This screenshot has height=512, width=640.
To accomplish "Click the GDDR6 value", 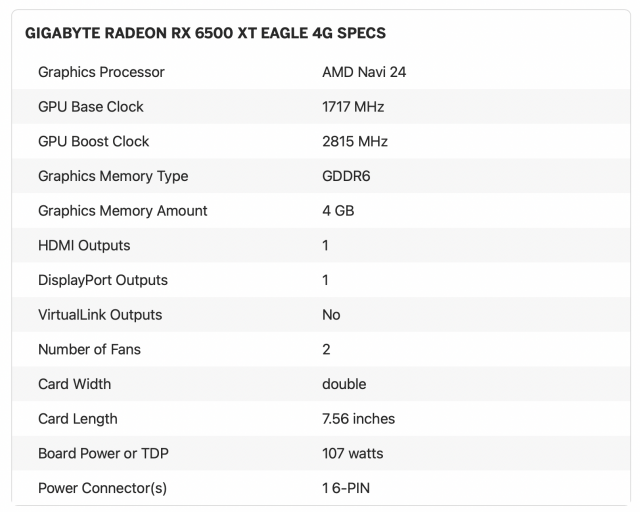I will pos(347,176).
